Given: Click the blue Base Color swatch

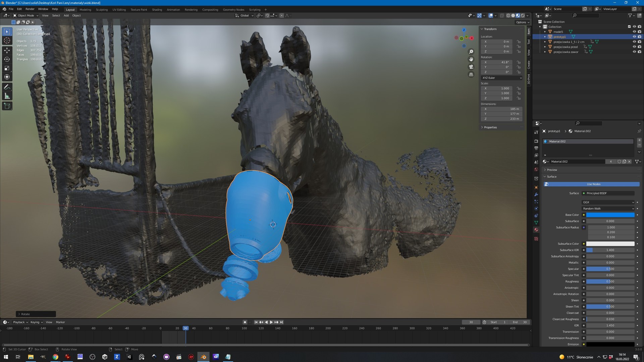Looking at the screenshot, I should click(610, 215).
